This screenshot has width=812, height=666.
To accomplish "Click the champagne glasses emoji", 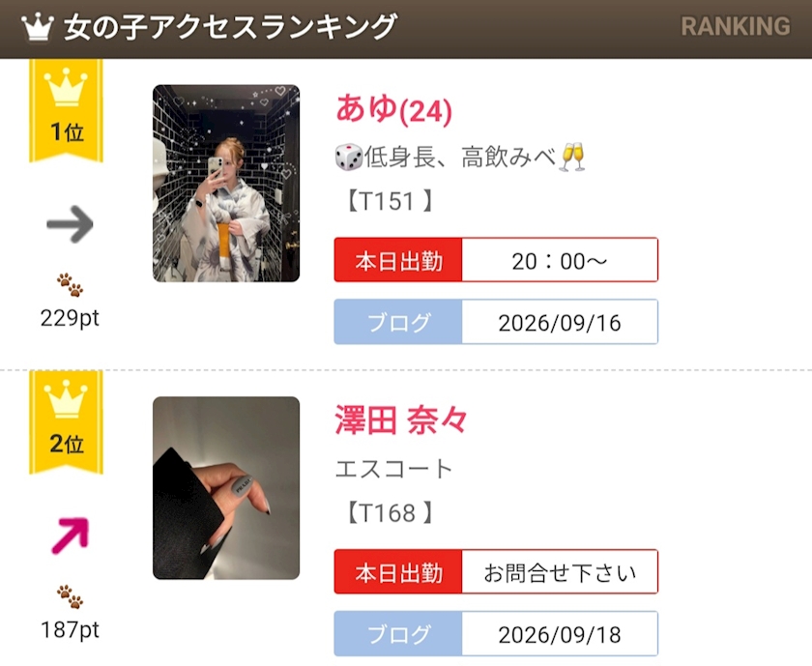I will click(x=572, y=157).
